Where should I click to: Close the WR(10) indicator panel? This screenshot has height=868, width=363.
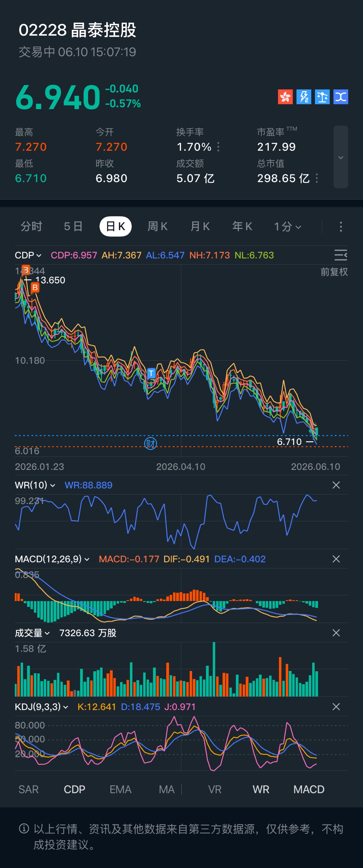[336, 485]
